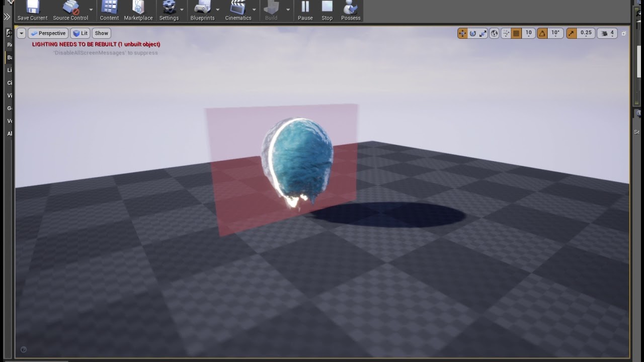Select the Scale tool
Image resolution: width=644 pixels, height=362 pixels.
pos(482,33)
